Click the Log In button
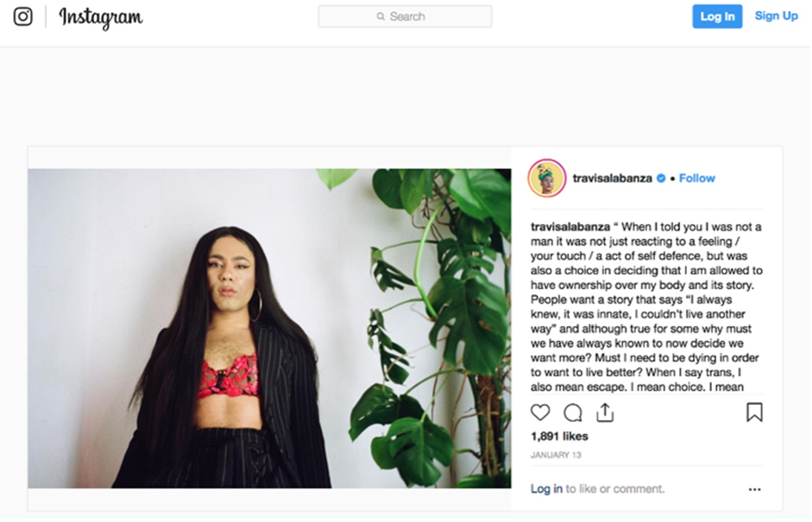This screenshot has width=812, height=522. click(x=717, y=16)
